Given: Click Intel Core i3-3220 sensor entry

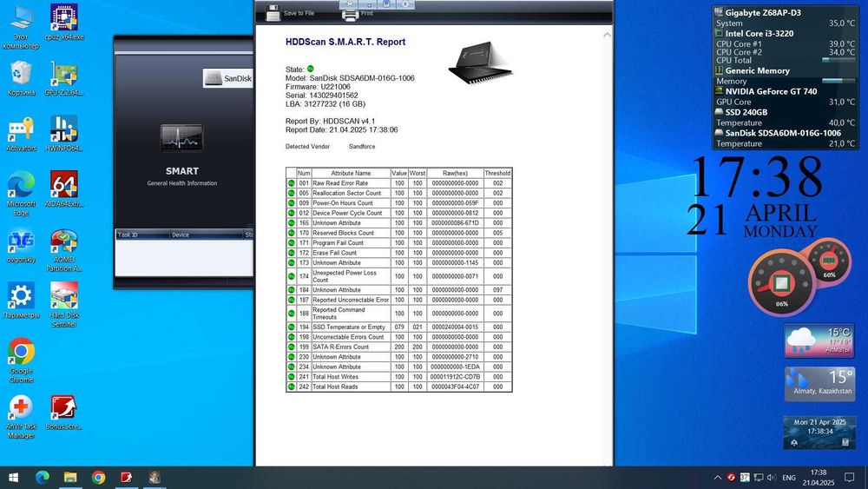Looking at the screenshot, I should pos(759,34).
